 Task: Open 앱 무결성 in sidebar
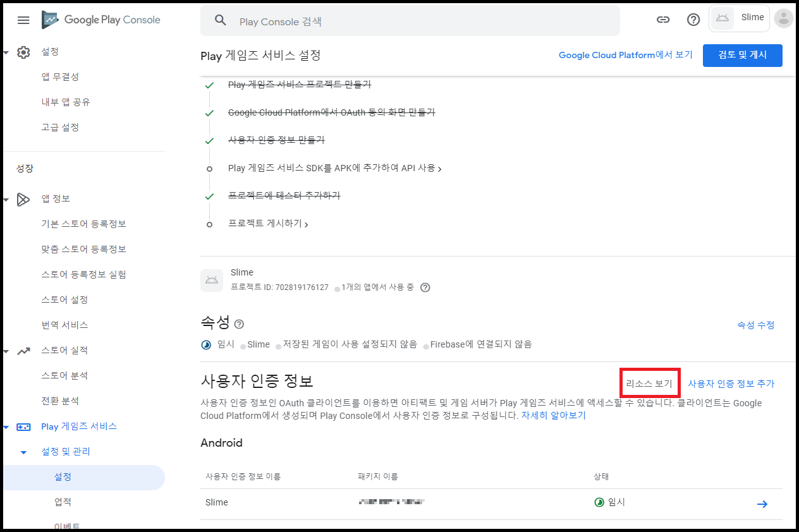pyautogui.click(x=60, y=76)
